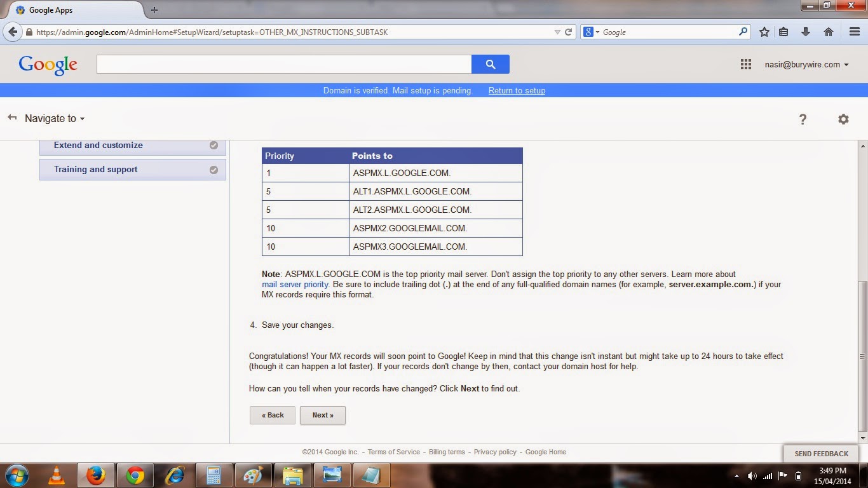The width and height of the screenshot is (868, 488).
Task: Click the Firefox address bar URL
Action: [212, 32]
